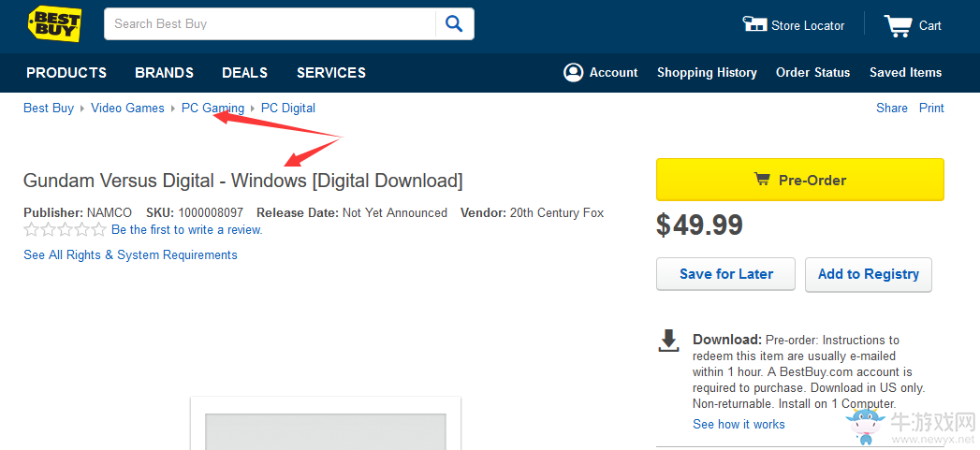Click the Share link

(892, 109)
